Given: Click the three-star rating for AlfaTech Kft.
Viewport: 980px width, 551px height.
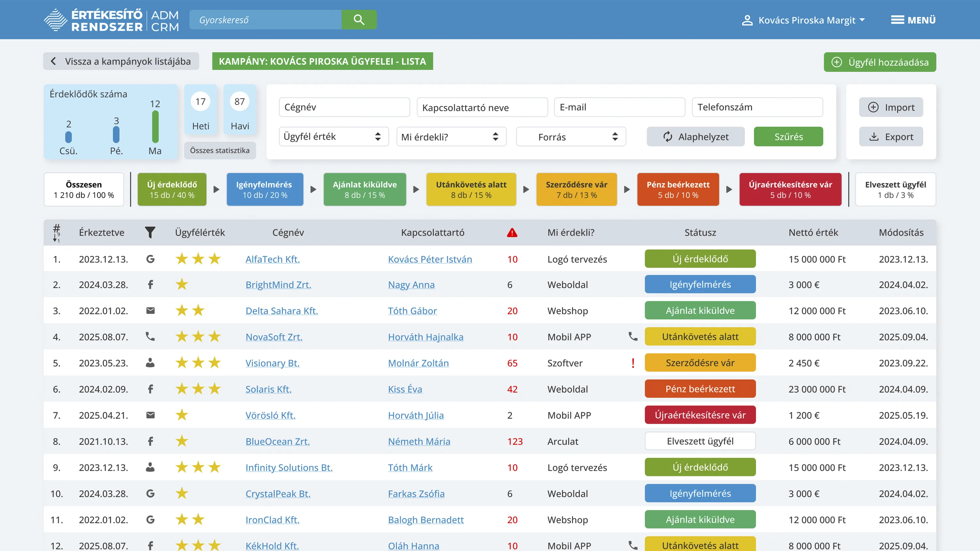Looking at the screenshot, I should (x=198, y=259).
